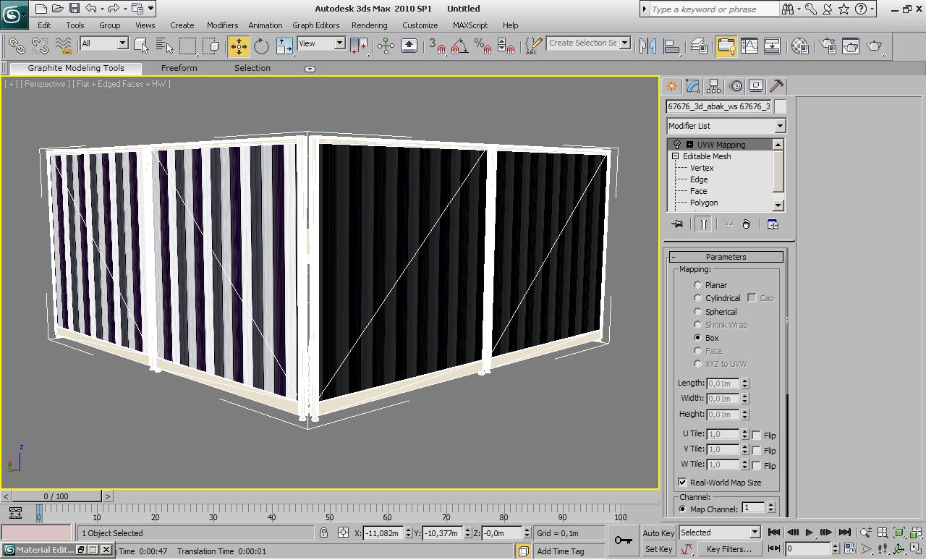Open the Rendering menu
The image size is (926, 560).
[x=369, y=25]
